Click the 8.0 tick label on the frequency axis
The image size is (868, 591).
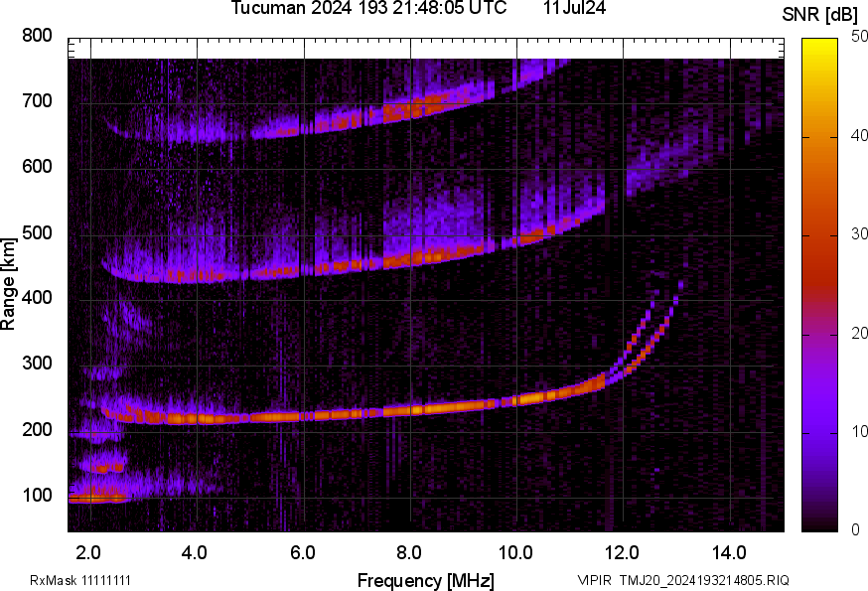(x=409, y=552)
